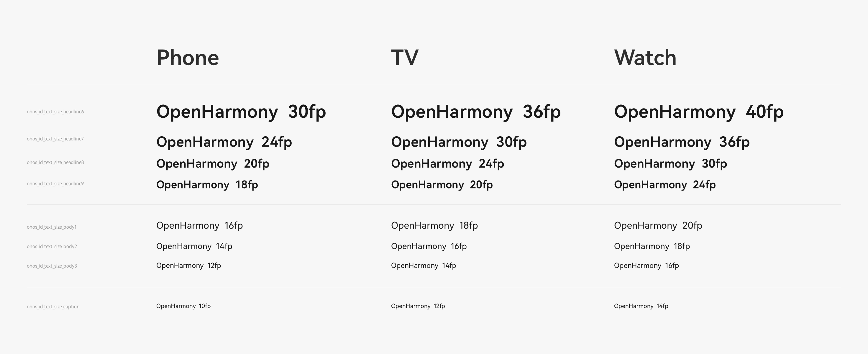The width and height of the screenshot is (868, 354).
Task: Click TV column OpenHarmony 18fp text
Action: [x=434, y=226]
